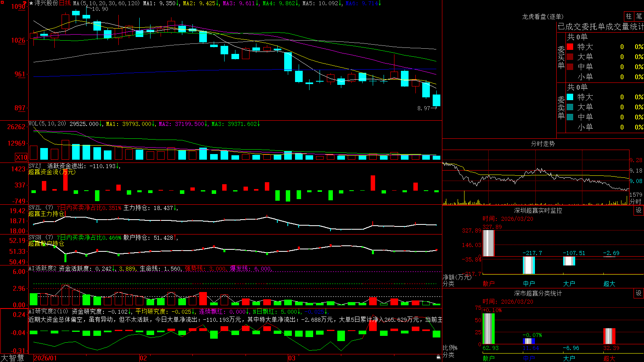Click cyan 特大 sell-order color swatch
The width and height of the screenshot is (644, 362).
coord(570,97)
